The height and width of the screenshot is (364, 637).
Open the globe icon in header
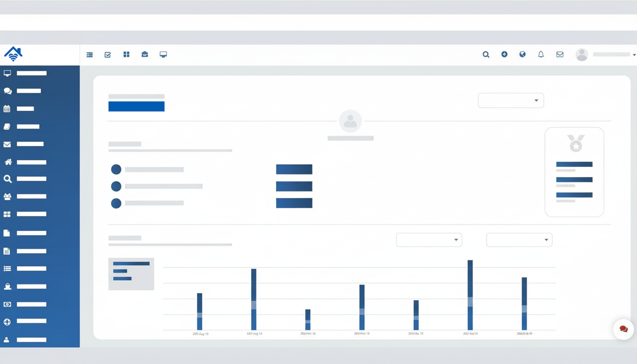tap(522, 55)
